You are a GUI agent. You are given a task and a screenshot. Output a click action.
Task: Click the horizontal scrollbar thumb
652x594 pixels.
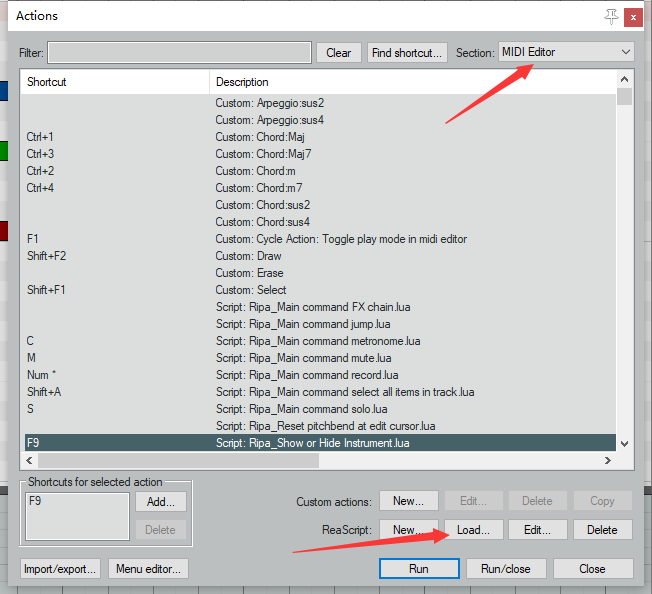(178, 460)
